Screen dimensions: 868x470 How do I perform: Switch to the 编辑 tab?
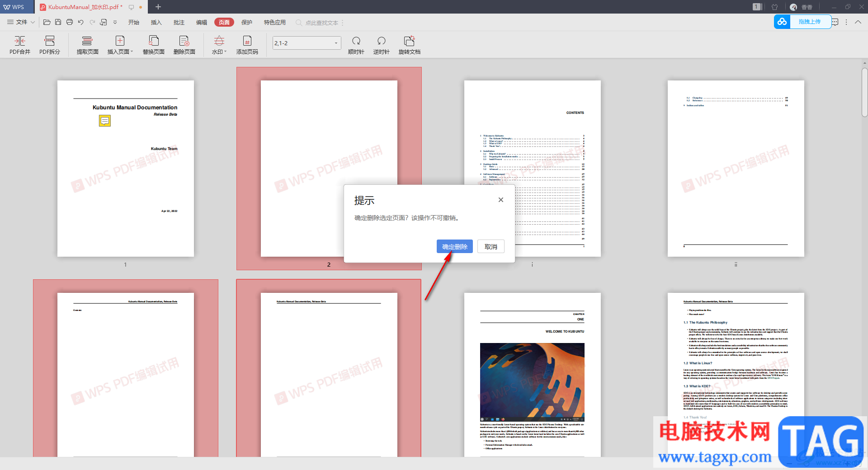pyautogui.click(x=202, y=22)
